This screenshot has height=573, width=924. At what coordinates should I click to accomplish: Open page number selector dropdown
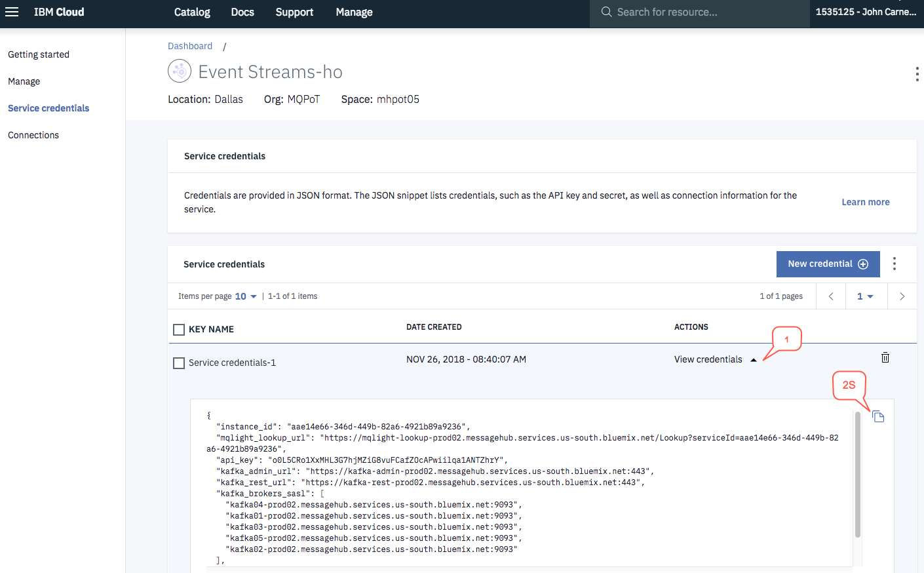[x=866, y=296]
